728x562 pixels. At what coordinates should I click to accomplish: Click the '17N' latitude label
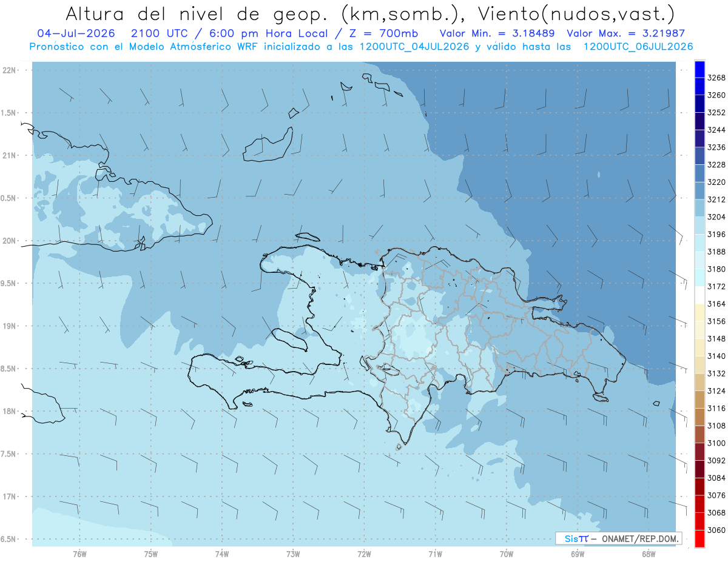pos(9,497)
